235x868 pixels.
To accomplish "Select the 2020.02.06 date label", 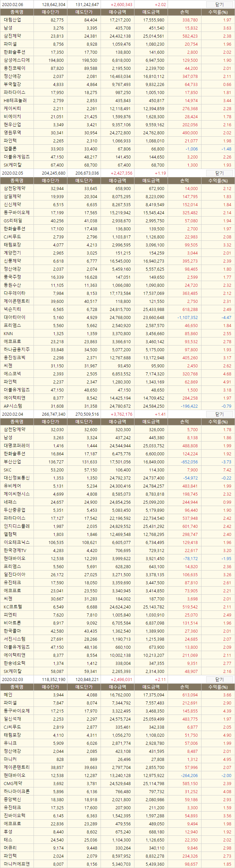I will pos(12,5).
